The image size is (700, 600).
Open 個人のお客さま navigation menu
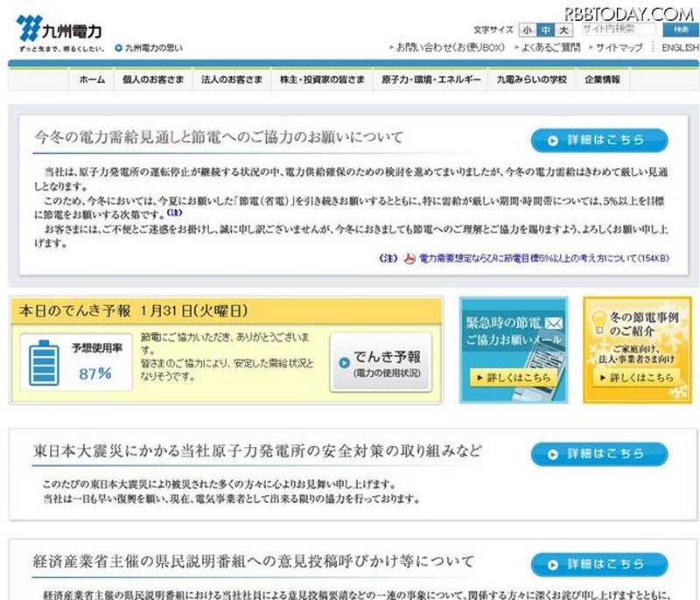[153, 80]
